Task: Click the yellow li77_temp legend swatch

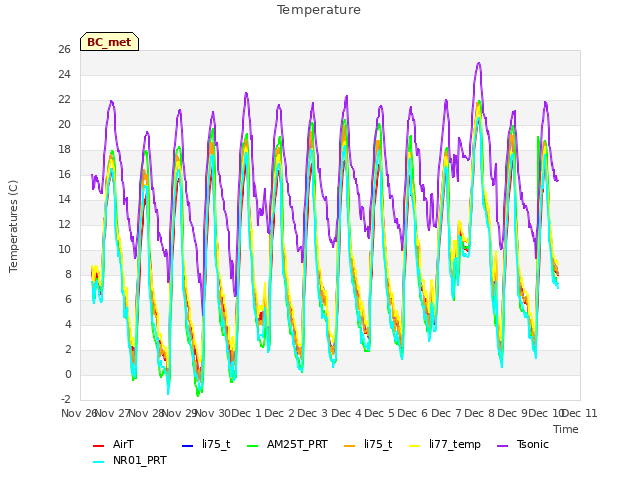Action: pos(415,445)
